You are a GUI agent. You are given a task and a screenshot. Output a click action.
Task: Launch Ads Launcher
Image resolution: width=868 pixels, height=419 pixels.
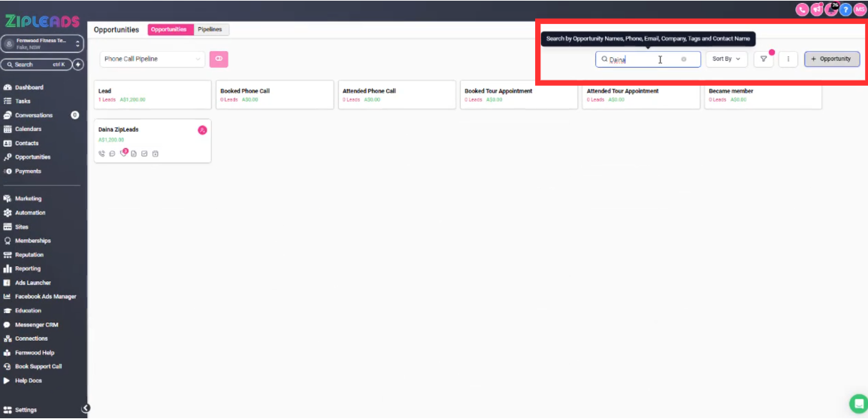tap(32, 283)
